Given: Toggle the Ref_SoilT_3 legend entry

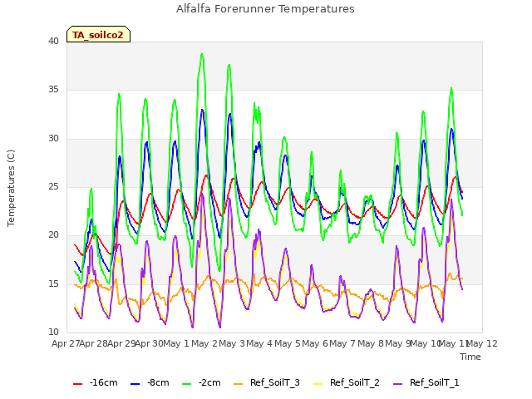Looking at the screenshot, I should (267, 383).
